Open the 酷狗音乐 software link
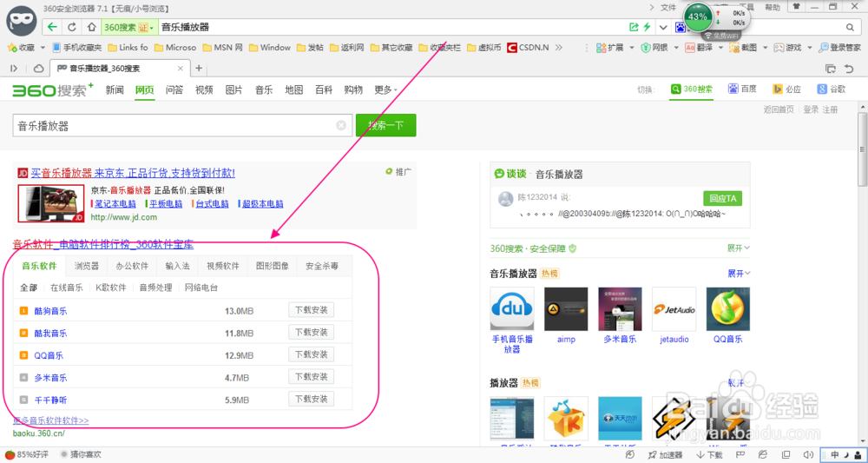 (x=50, y=311)
